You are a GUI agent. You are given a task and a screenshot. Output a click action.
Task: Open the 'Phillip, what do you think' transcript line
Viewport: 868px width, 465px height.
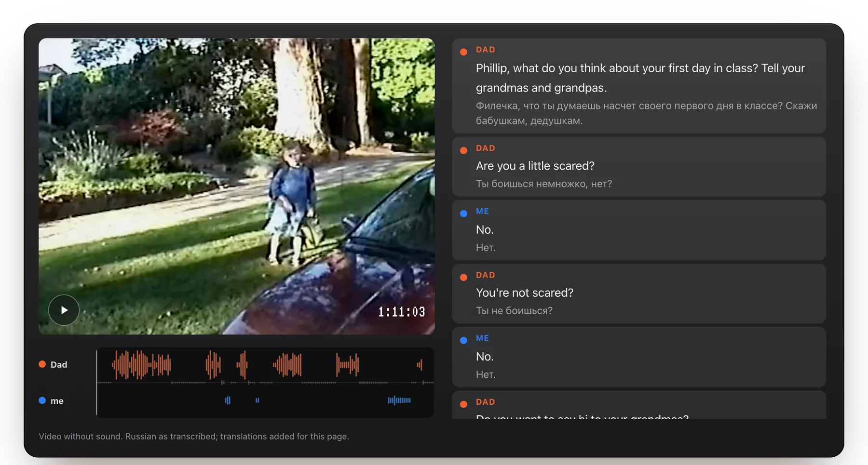[x=639, y=86]
